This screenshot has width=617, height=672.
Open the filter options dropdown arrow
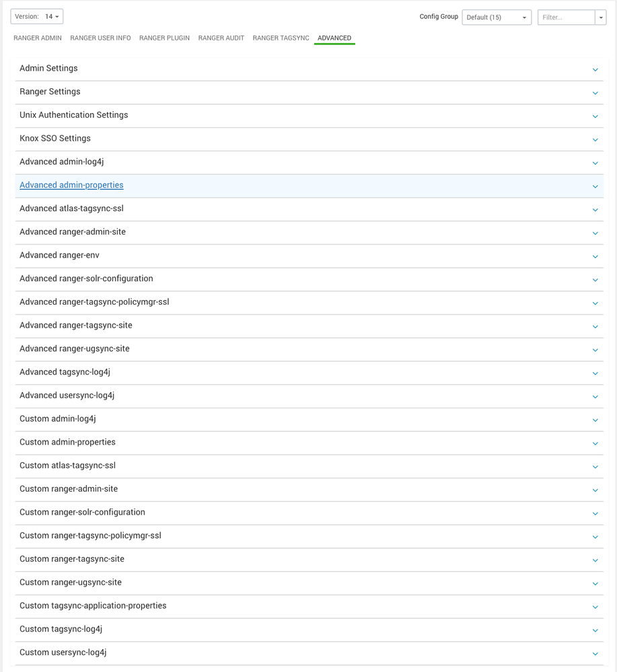(600, 17)
